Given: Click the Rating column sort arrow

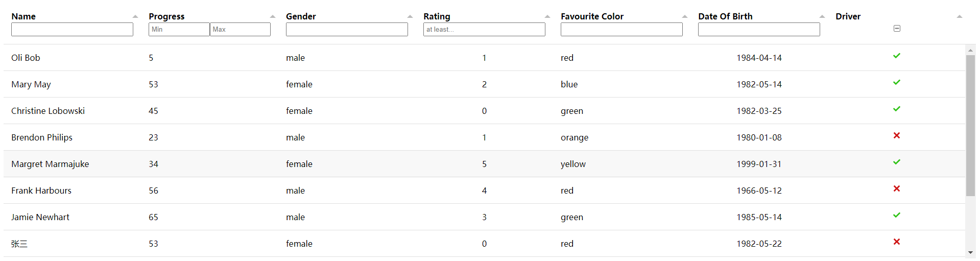Looking at the screenshot, I should (x=547, y=16).
